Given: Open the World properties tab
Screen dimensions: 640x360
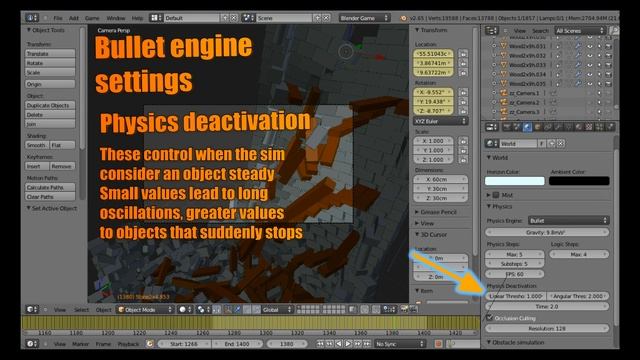Looking at the screenshot, I should 527,127.
